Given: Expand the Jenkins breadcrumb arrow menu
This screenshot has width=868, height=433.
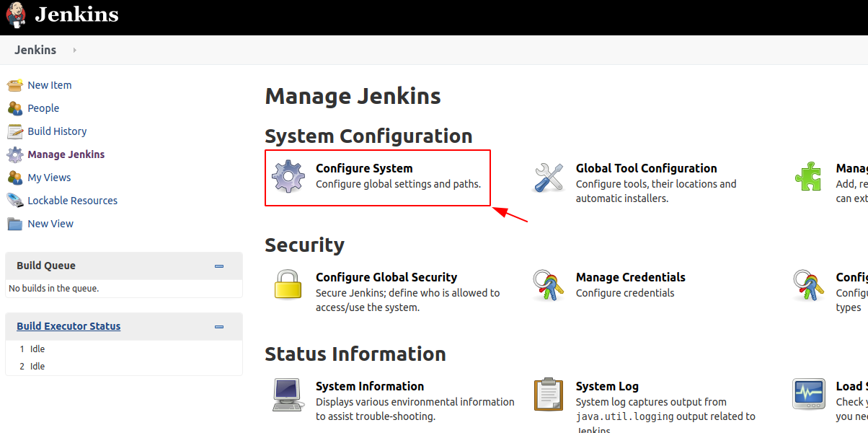Looking at the screenshot, I should tap(74, 51).
